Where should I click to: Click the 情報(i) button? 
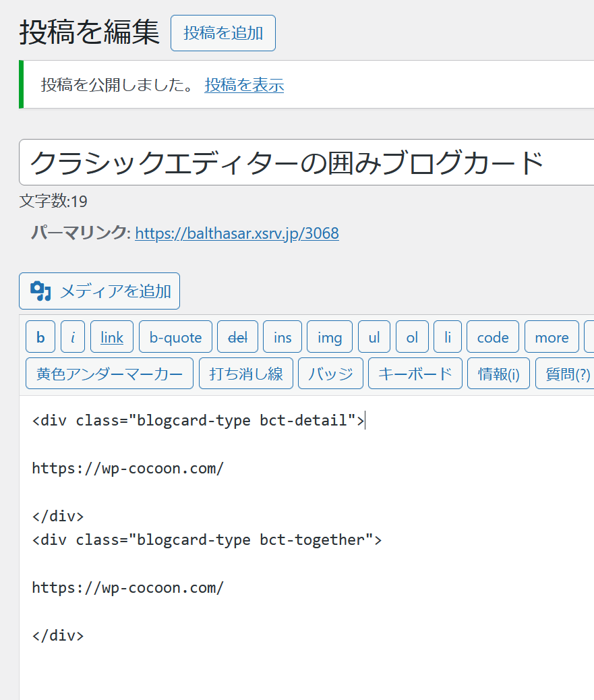click(x=498, y=373)
